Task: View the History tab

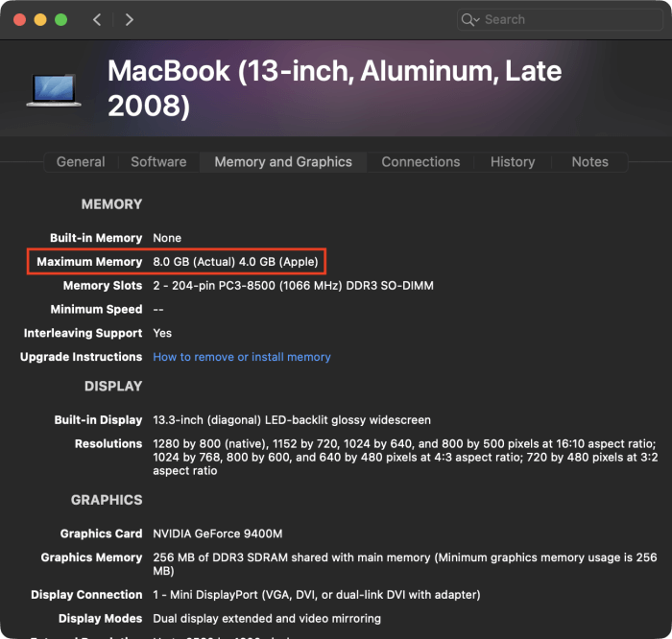Action: pyautogui.click(x=513, y=162)
